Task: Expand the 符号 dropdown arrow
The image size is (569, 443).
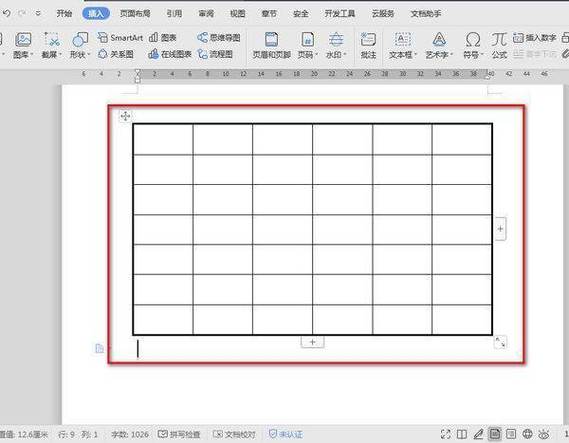Action: point(483,55)
